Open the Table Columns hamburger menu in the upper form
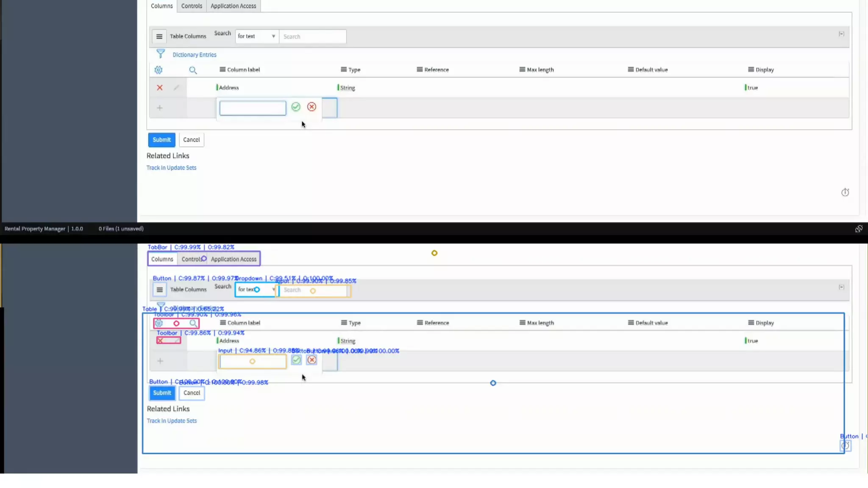 coord(159,36)
